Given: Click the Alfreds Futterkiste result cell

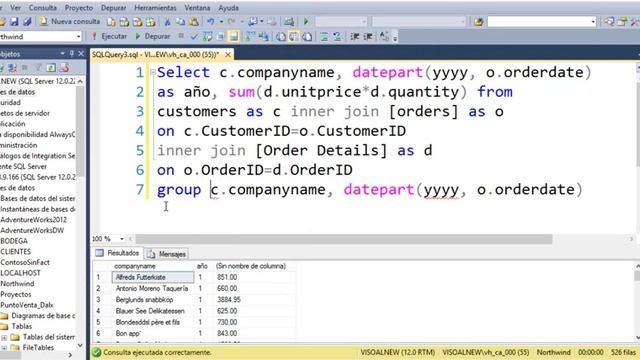Looking at the screenshot, I should pos(153,277).
